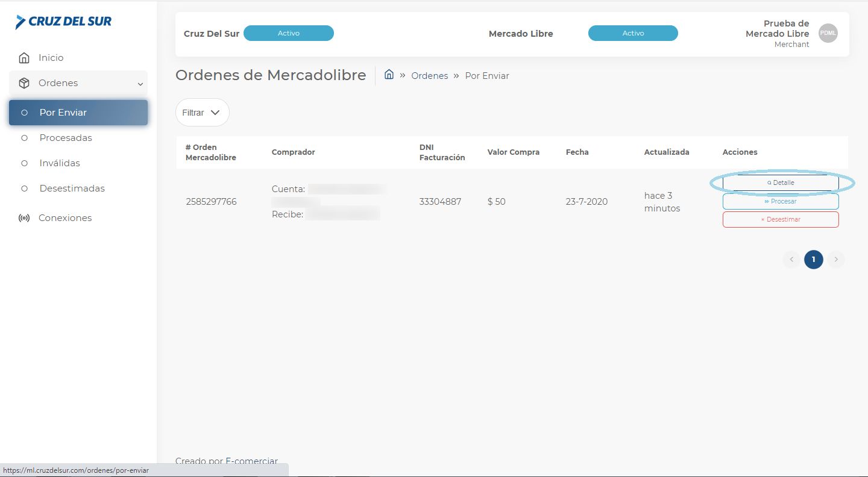Image resolution: width=868 pixels, height=477 pixels.
Task: Toggle Cruz Del Sur Activo status
Action: pos(288,33)
